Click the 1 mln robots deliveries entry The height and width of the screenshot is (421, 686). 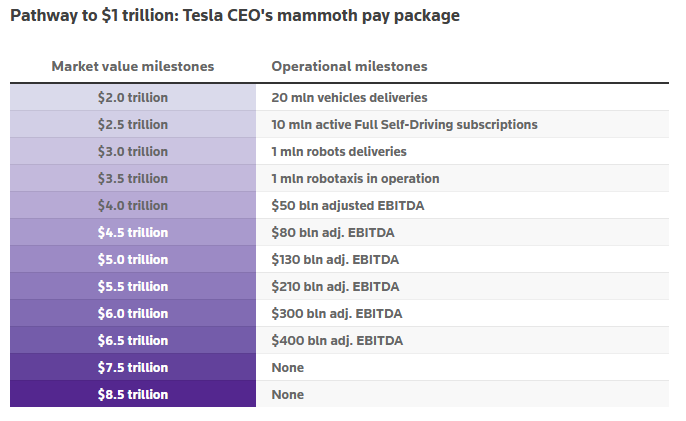(x=338, y=152)
